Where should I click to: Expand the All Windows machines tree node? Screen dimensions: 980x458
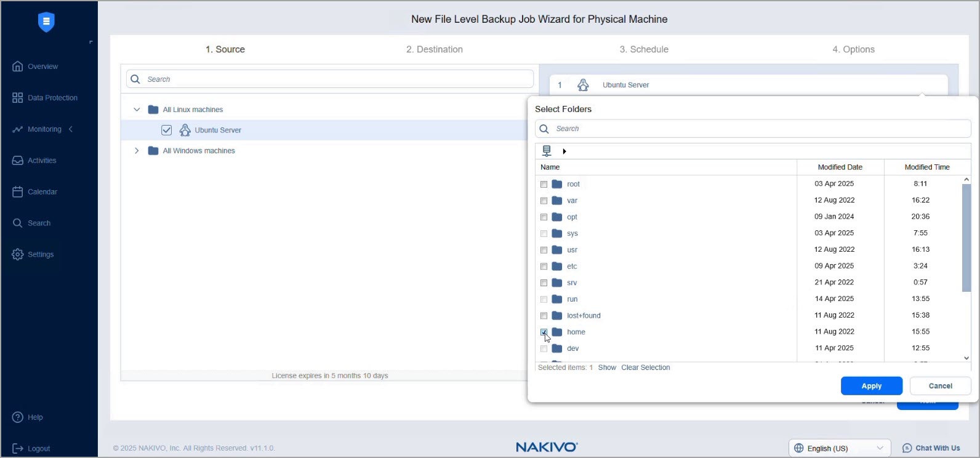pyautogui.click(x=137, y=151)
